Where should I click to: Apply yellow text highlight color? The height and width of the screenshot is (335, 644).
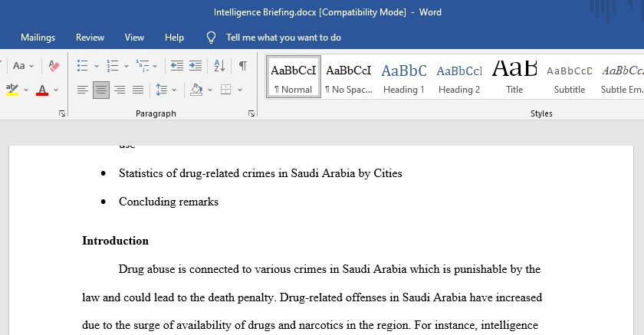12,90
